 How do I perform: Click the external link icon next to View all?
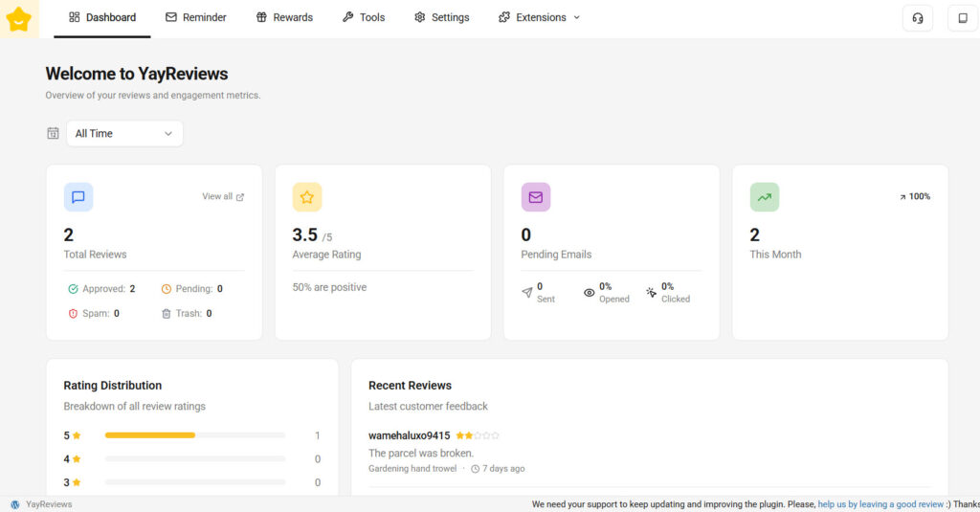click(x=240, y=197)
